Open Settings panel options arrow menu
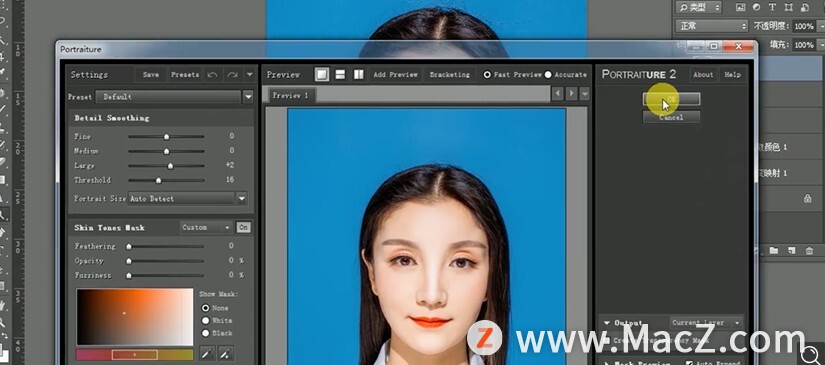Viewport: 825px width, 365px height. click(x=250, y=75)
